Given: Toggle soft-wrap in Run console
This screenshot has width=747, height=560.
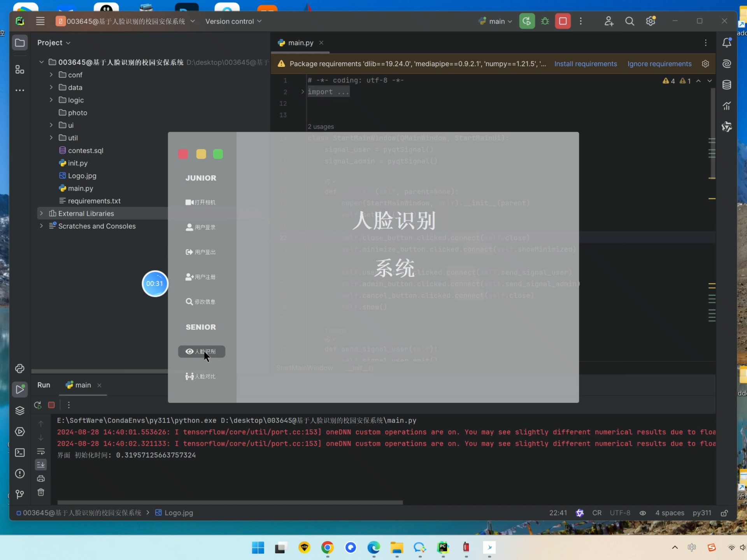Looking at the screenshot, I should [41, 451].
